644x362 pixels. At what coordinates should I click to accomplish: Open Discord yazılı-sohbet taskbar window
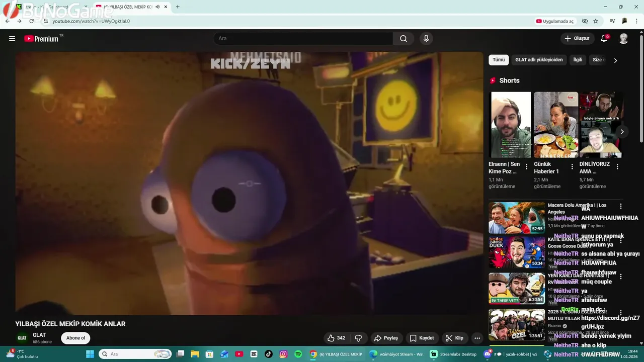point(511,354)
